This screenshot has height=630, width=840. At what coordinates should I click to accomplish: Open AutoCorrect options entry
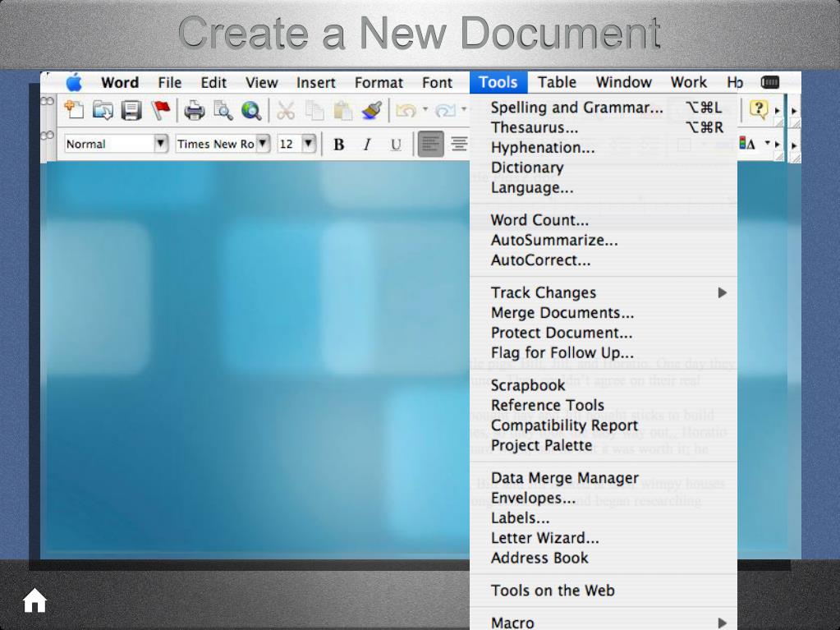pos(604,260)
